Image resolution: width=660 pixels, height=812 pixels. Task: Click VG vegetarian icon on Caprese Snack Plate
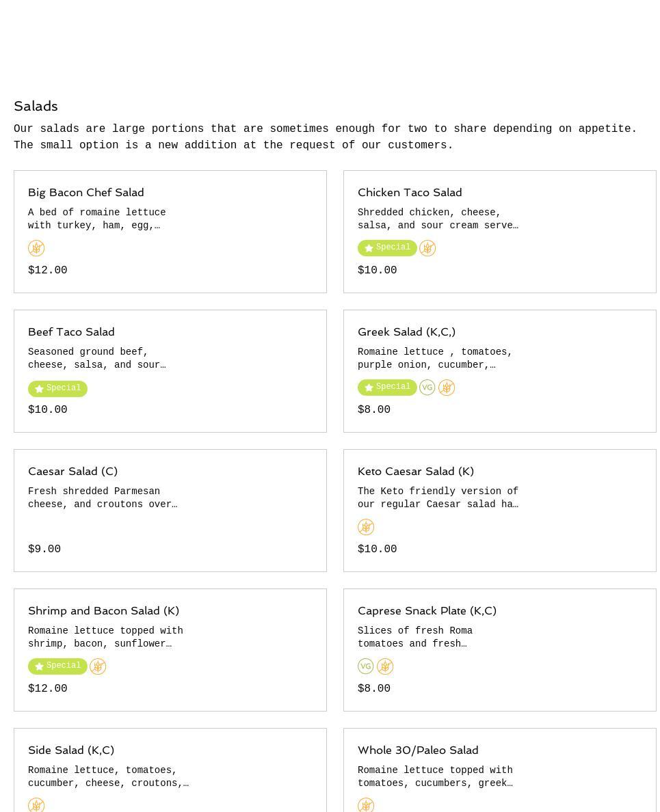pyautogui.click(x=366, y=666)
